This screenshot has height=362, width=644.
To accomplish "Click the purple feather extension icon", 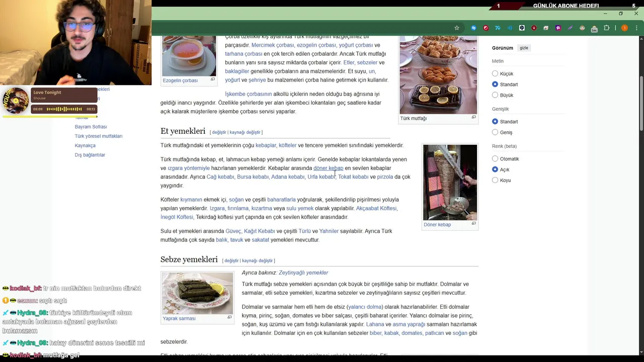I will click(570, 28).
